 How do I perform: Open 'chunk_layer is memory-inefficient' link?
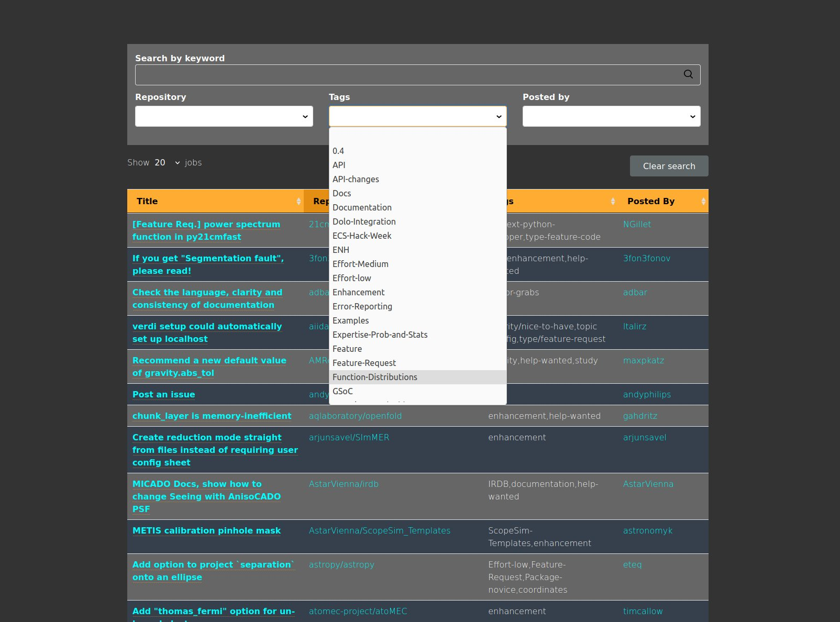[212, 416]
